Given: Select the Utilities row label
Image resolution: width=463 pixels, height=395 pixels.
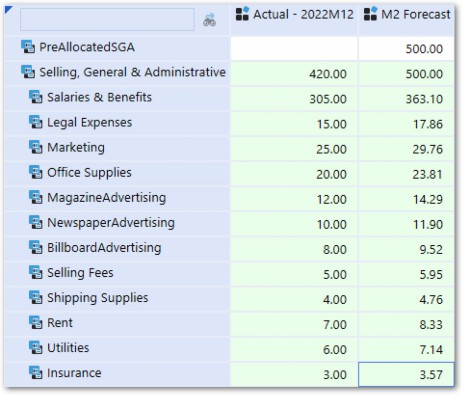Looking at the screenshot, I should point(68,348).
